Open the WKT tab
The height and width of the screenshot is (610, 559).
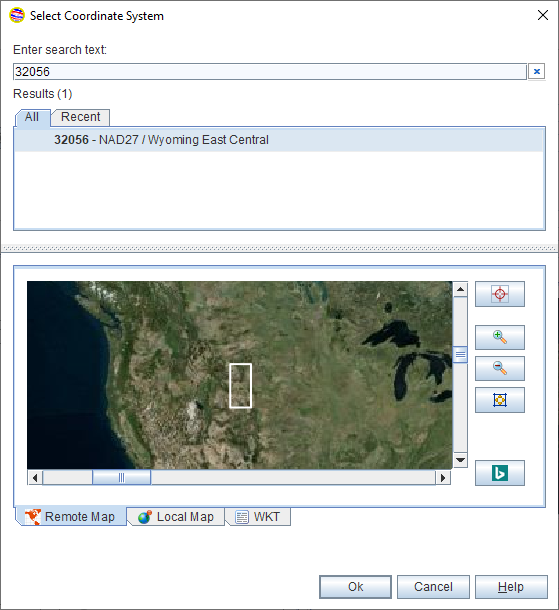258,517
